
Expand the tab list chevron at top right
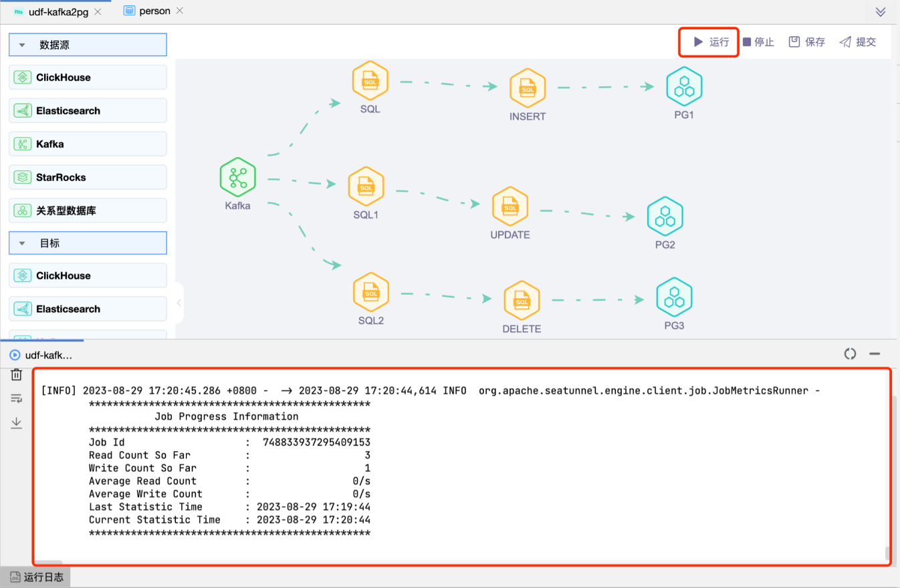pyautogui.click(x=881, y=12)
